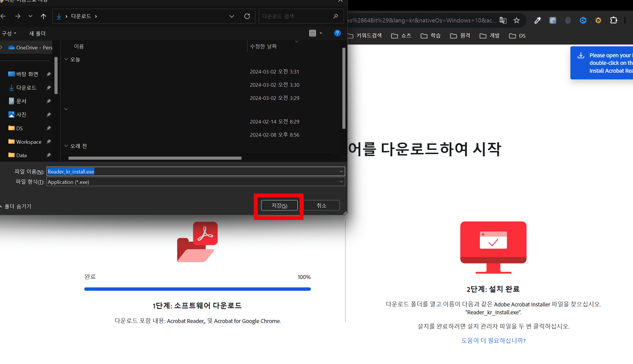Viewport: 633px width, 364px height.
Task: Click the 저장(S) save button
Action: click(279, 205)
